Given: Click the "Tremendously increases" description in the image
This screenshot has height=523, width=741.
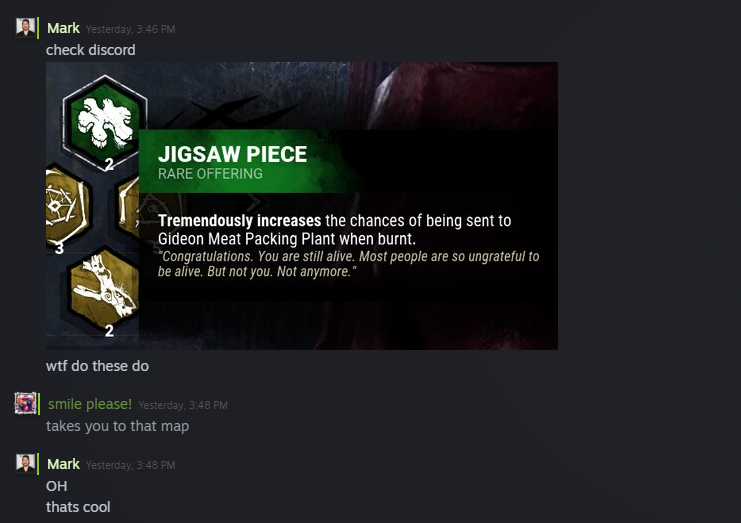Looking at the screenshot, I should coord(239,221).
